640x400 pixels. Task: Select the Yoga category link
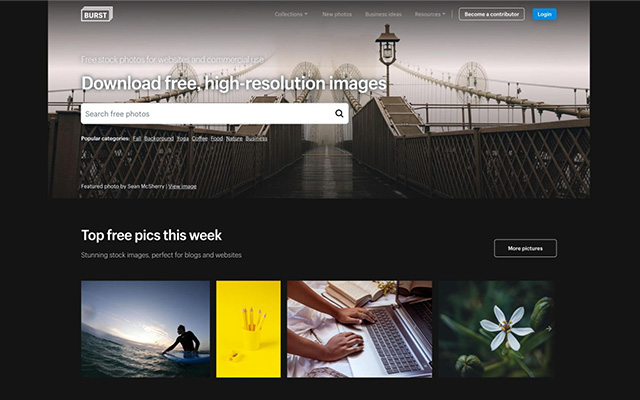pos(182,139)
